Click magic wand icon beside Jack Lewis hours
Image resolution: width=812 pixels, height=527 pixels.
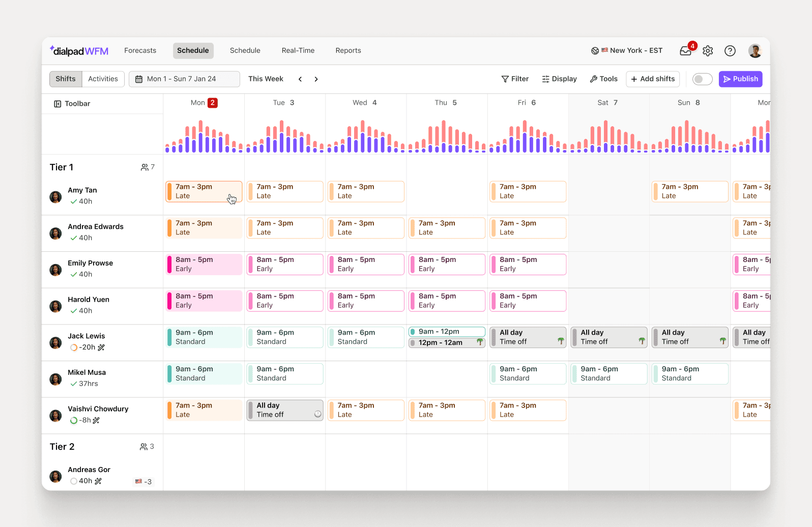tap(101, 347)
